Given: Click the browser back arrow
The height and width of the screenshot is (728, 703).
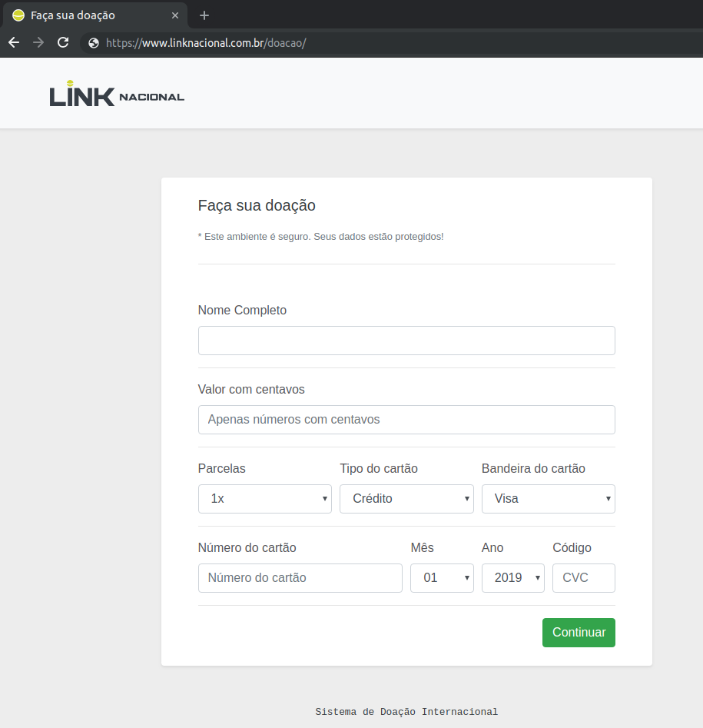Looking at the screenshot, I should (13, 42).
